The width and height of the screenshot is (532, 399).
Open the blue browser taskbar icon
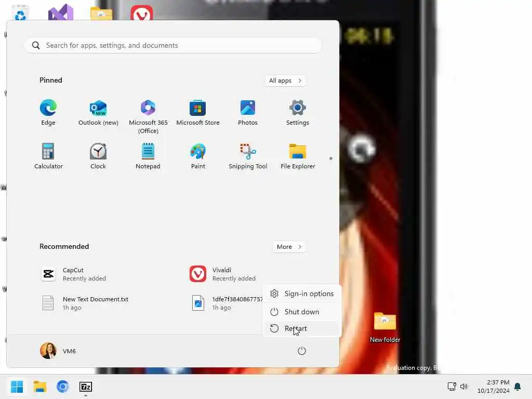(62, 387)
